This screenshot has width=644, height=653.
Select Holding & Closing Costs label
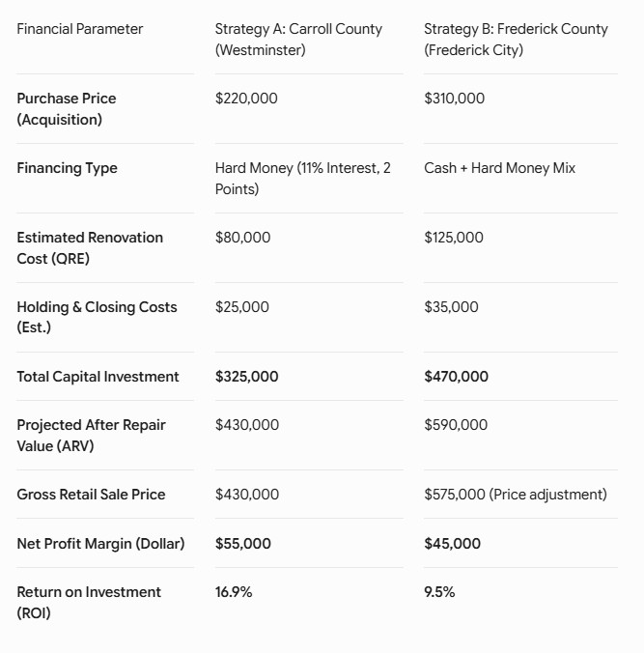(x=97, y=318)
